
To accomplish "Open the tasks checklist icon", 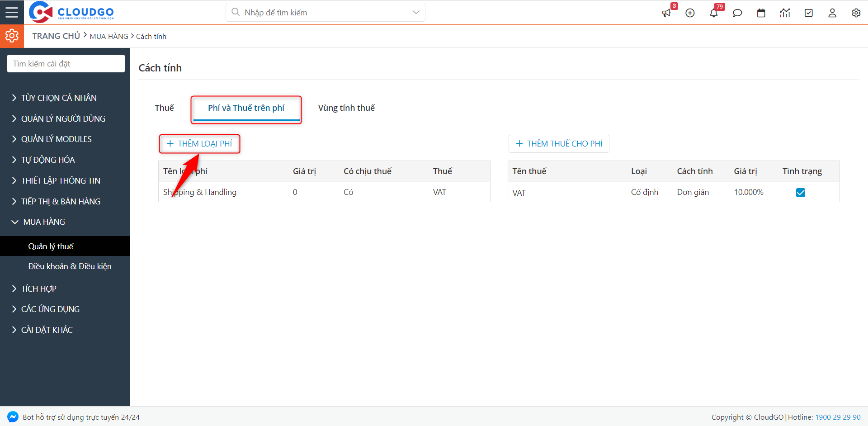I will [809, 13].
